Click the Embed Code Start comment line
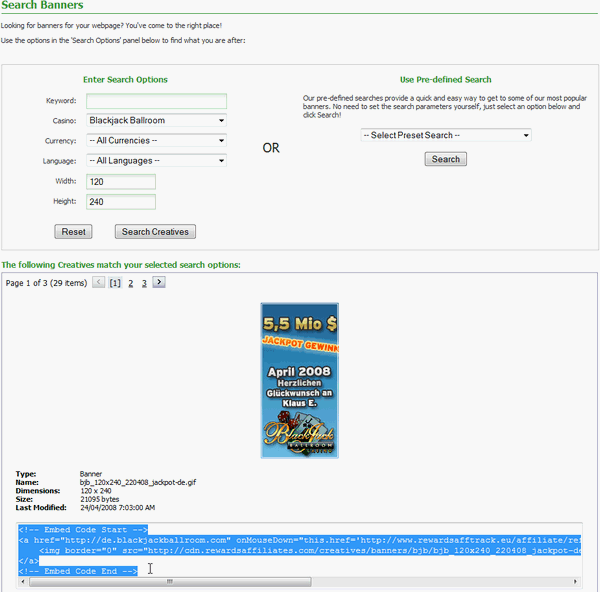600x592 pixels. (83, 530)
